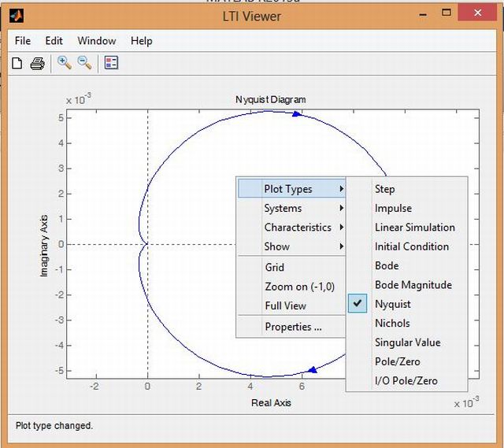The height and width of the screenshot is (448, 504).
Task: Select the Nichols plot type
Action: pyautogui.click(x=406, y=324)
